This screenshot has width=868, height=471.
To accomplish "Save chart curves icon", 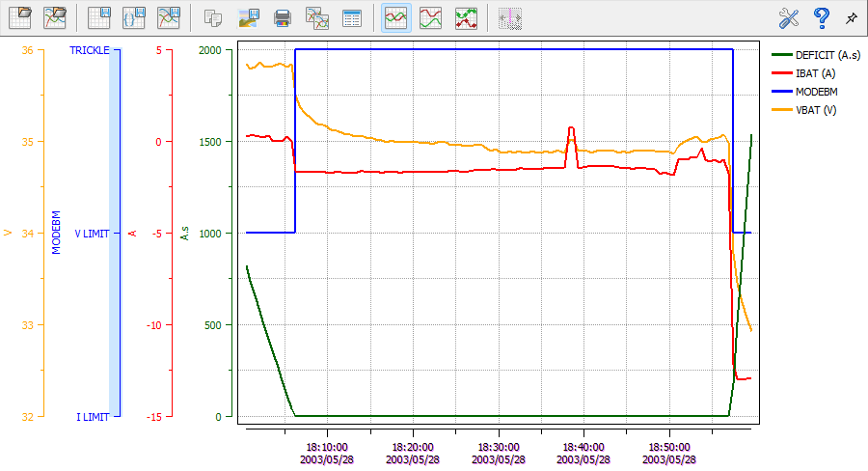I will click(x=169, y=17).
